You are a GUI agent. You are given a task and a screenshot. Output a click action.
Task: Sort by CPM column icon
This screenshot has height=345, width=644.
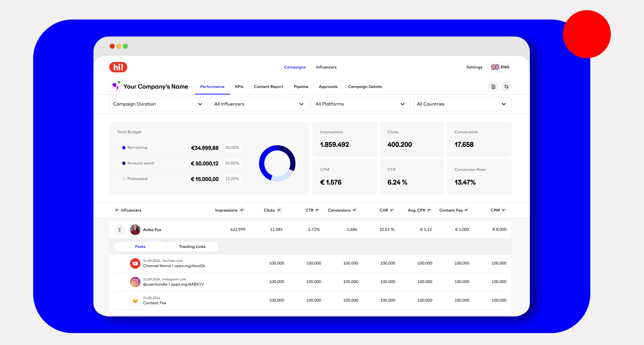click(503, 210)
